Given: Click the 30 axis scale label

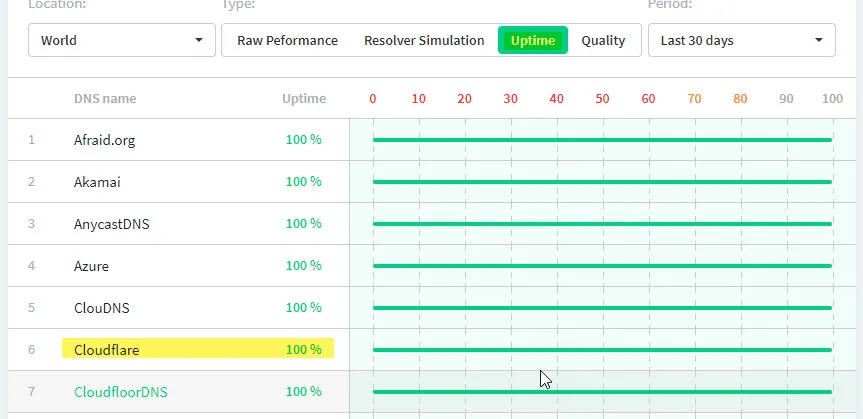Looking at the screenshot, I should click(x=510, y=99).
